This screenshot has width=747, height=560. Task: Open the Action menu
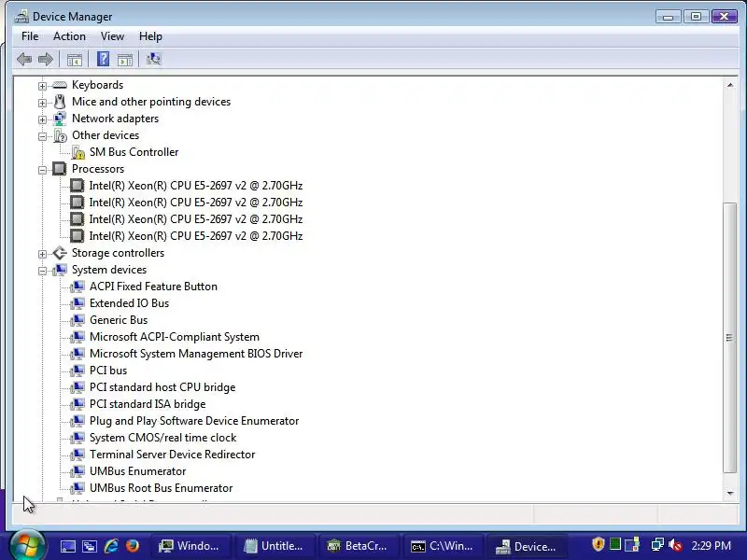69,36
